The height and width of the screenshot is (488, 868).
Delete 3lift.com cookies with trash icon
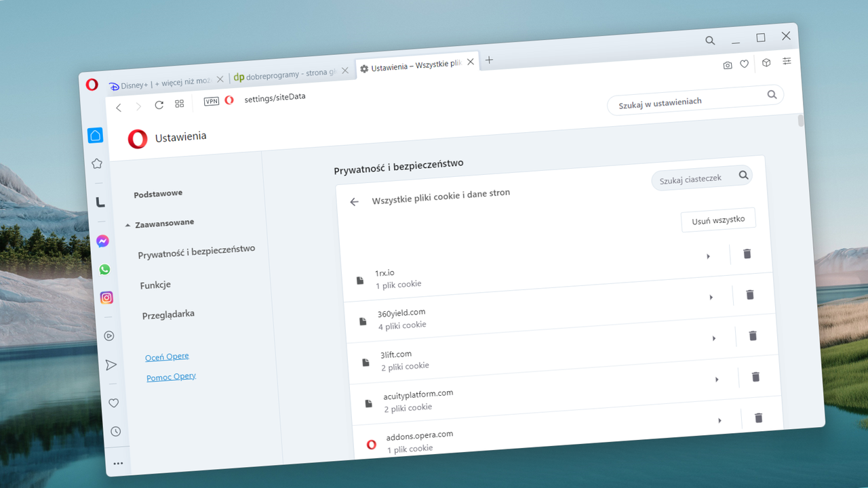[x=753, y=335]
